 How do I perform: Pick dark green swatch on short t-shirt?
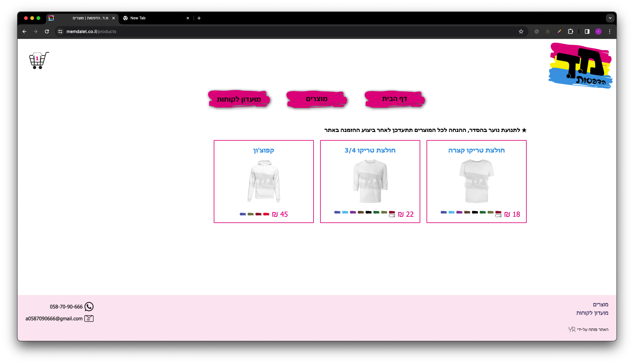483,212
